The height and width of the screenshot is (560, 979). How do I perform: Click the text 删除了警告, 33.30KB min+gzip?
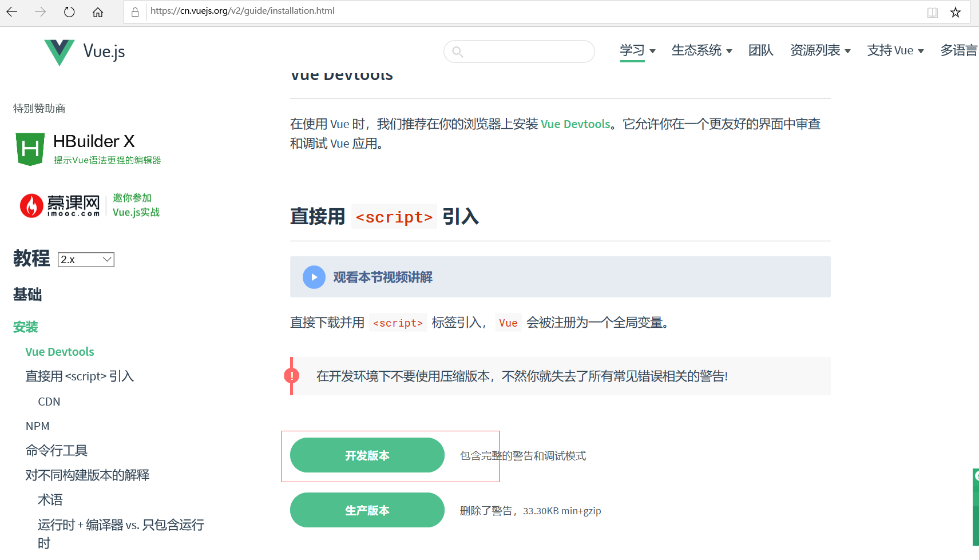tap(530, 511)
